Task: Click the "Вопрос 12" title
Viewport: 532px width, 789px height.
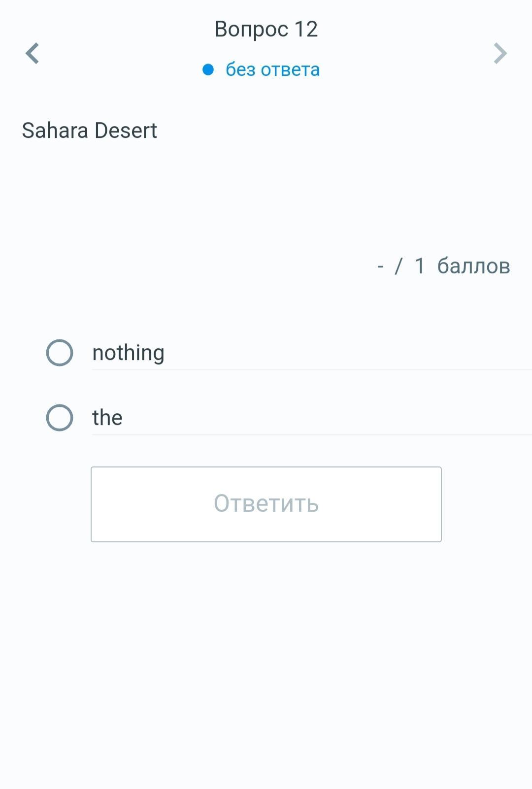Action: 266,29
